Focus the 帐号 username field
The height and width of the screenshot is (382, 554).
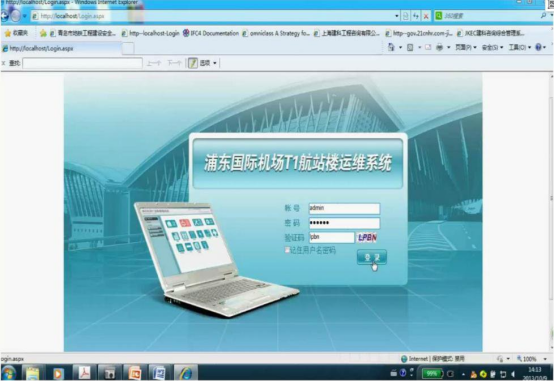(x=344, y=208)
